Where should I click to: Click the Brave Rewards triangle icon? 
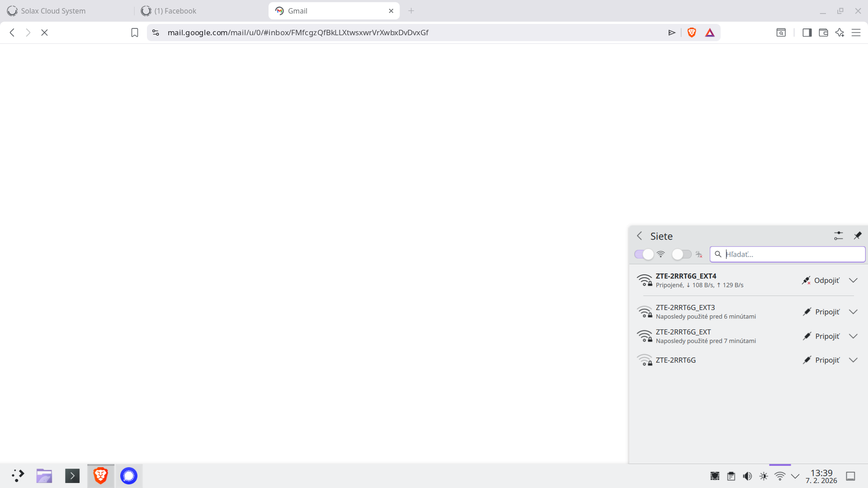coord(710,33)
